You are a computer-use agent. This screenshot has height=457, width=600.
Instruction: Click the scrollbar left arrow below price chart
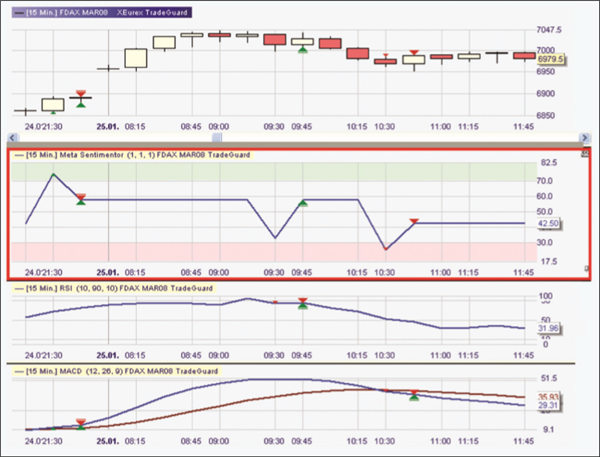click(12, 135)
